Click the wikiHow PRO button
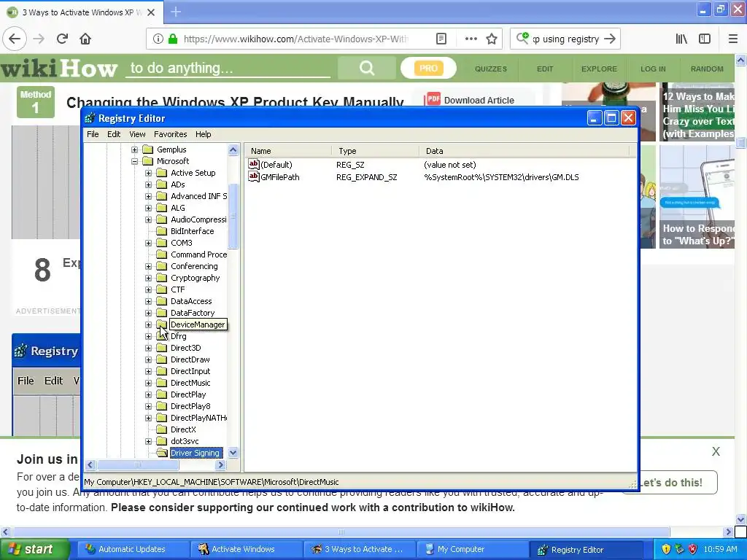The height and width of the screenshot is (560, 747). tap(428, 68)
